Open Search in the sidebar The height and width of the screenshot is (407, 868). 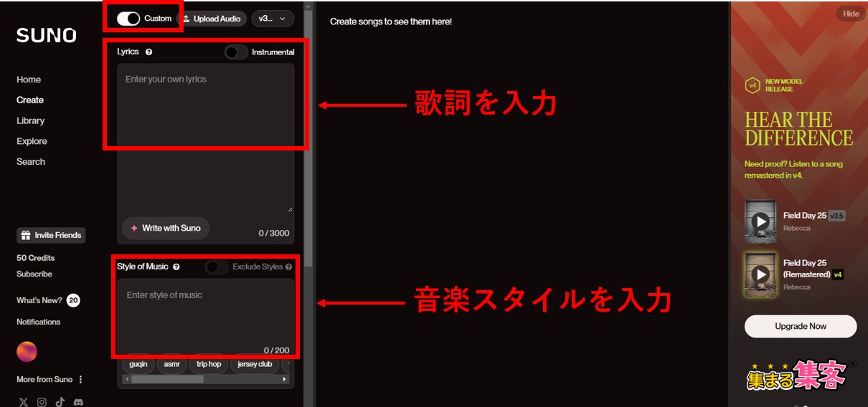[31, 161]
